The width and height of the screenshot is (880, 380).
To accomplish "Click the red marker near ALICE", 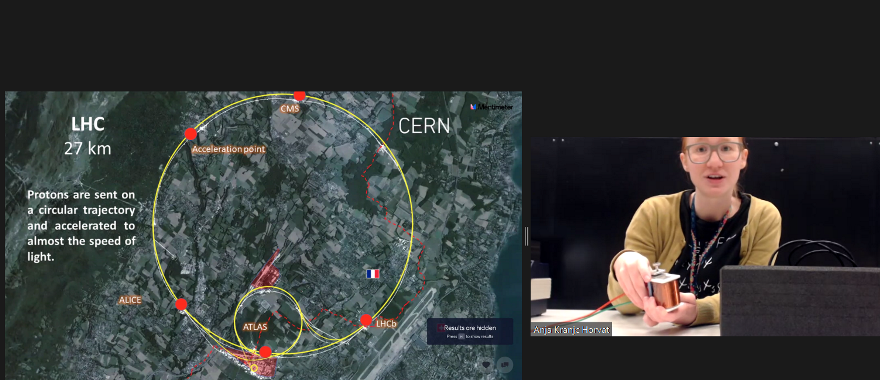I will pyautogui.click(x=181, y=304).
